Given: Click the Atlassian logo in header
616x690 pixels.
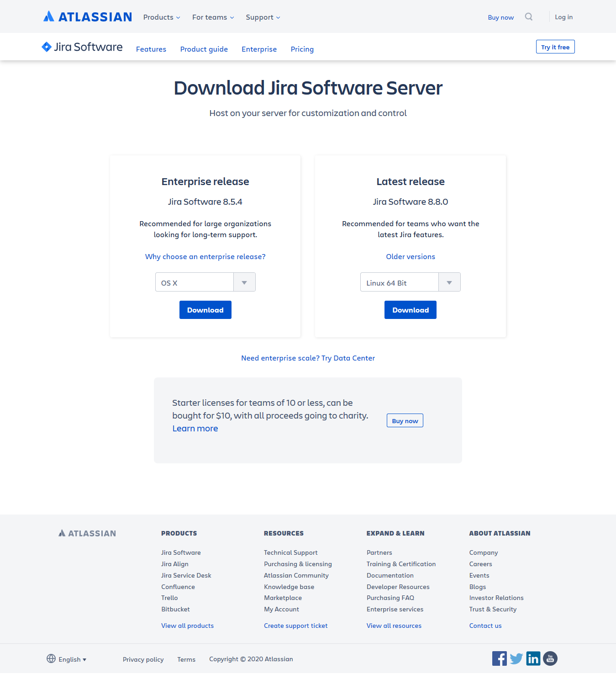Looking at the screenshot, I should (x=88, y=17).
